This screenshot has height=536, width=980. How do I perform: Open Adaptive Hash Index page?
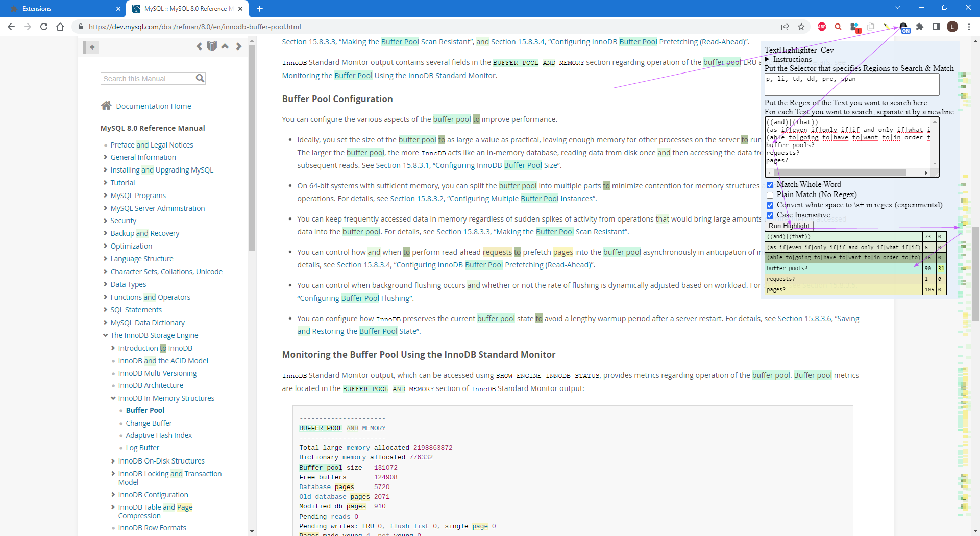(159, 435)
